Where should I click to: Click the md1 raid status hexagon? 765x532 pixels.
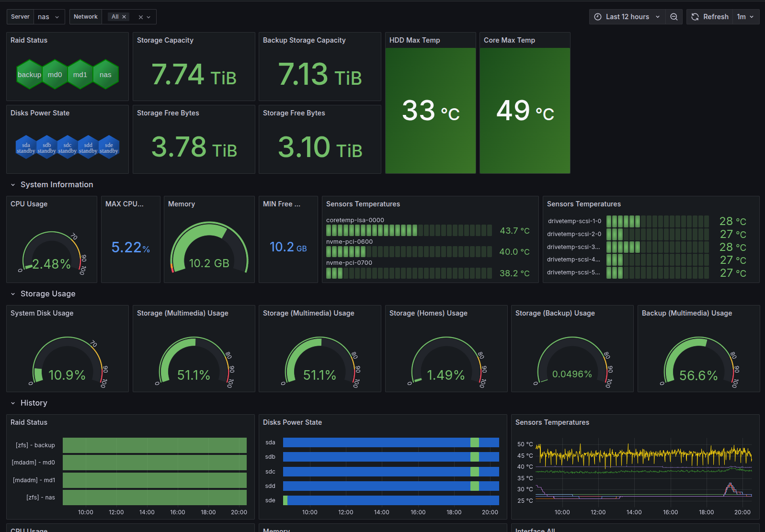click(80, 74)
